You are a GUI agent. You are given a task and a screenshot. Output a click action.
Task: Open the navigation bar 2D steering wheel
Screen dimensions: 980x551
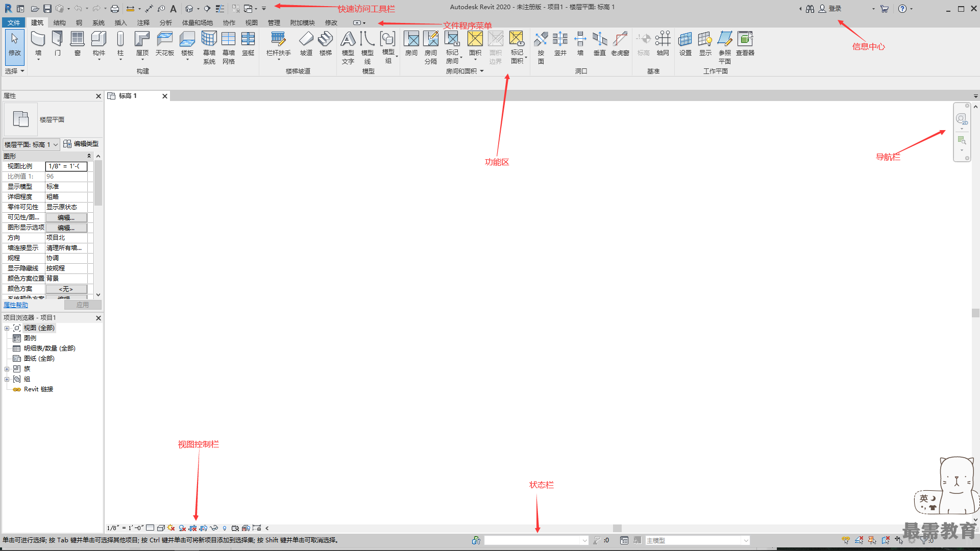coord(962,119)
